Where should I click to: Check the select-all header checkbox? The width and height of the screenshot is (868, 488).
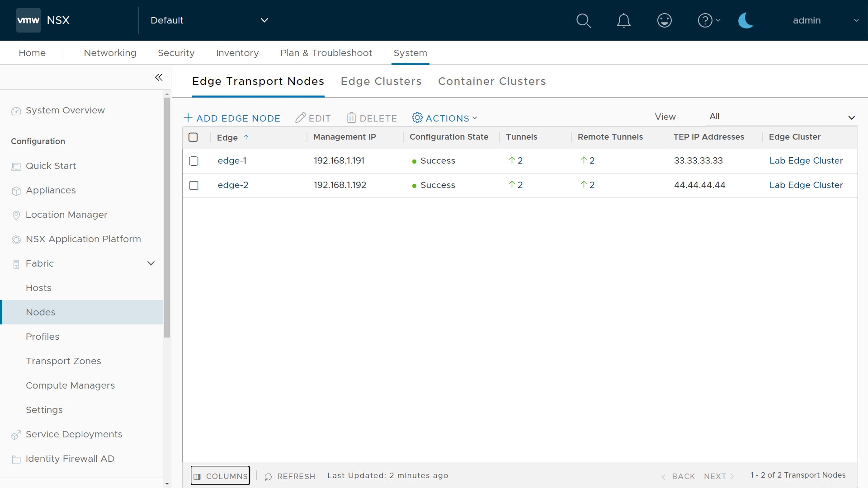pyautogui.click(x=193, y=137)
